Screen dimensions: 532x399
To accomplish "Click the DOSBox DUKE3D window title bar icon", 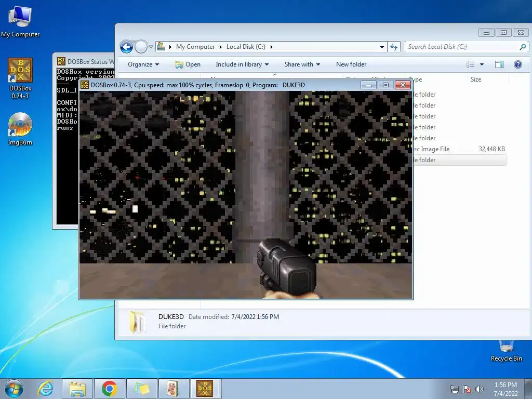I will 85,85.
